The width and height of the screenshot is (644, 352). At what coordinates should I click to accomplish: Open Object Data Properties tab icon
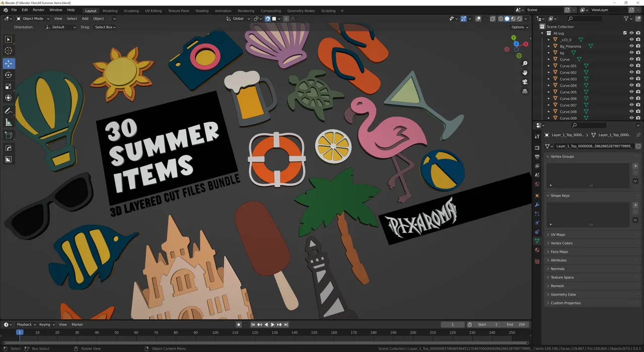(537, 241)
